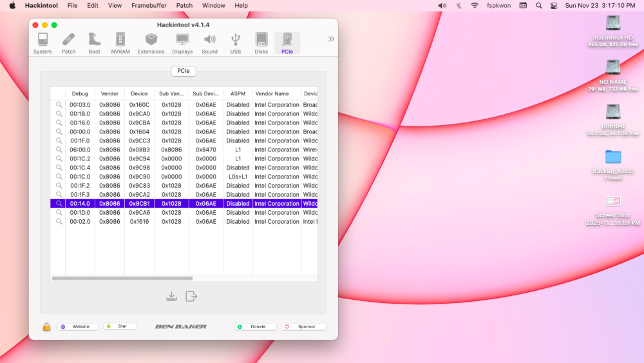
Task: Open the Patch toolbar section
Action: click(69, 43)
